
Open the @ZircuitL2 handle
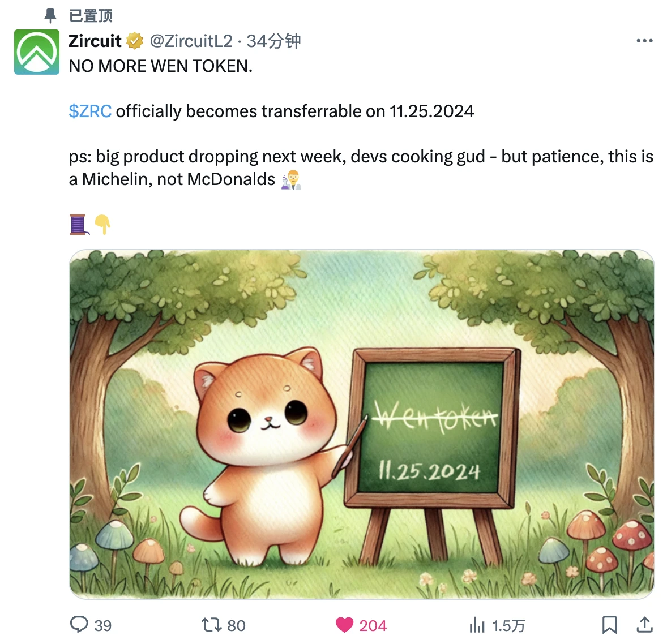[x=191, y=41]
